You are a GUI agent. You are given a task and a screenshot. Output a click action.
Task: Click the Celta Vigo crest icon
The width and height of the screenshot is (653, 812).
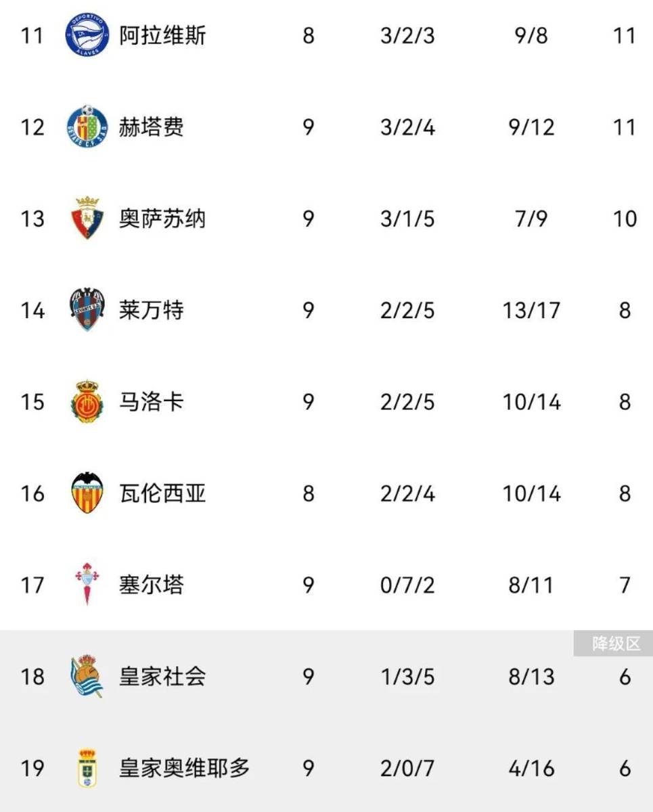87,584
